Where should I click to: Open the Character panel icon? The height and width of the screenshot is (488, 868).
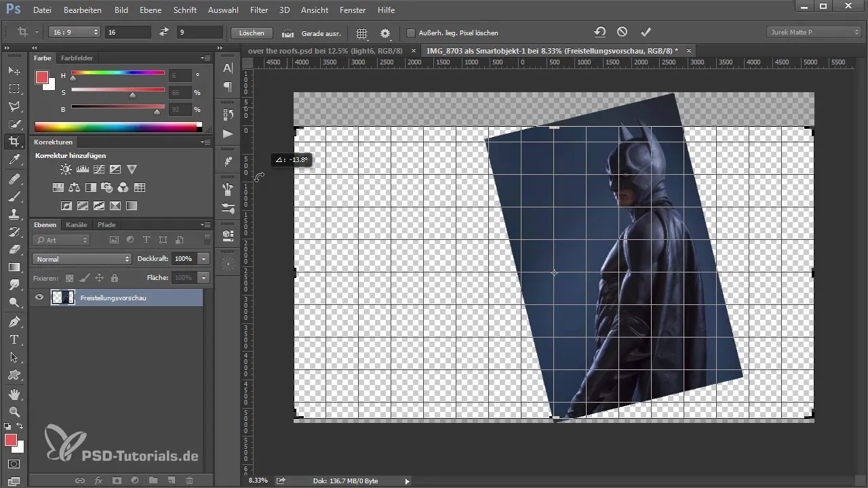[228, 68]
